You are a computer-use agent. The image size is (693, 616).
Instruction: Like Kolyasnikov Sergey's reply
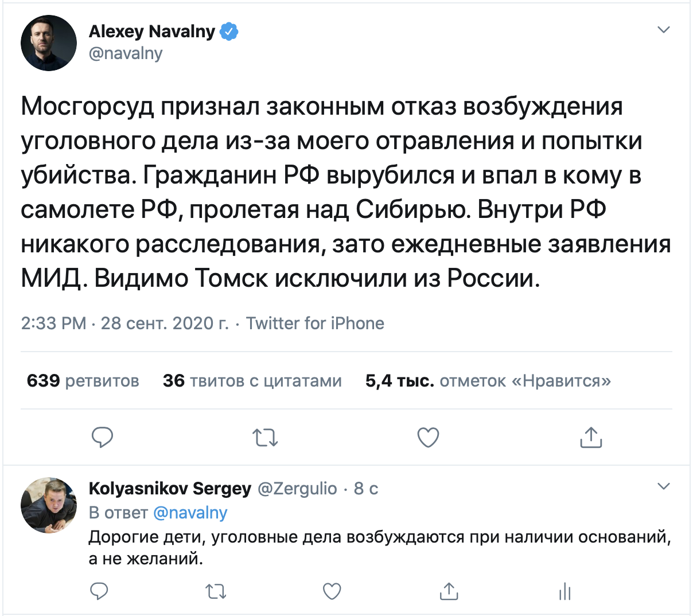[x=332, y=591]
